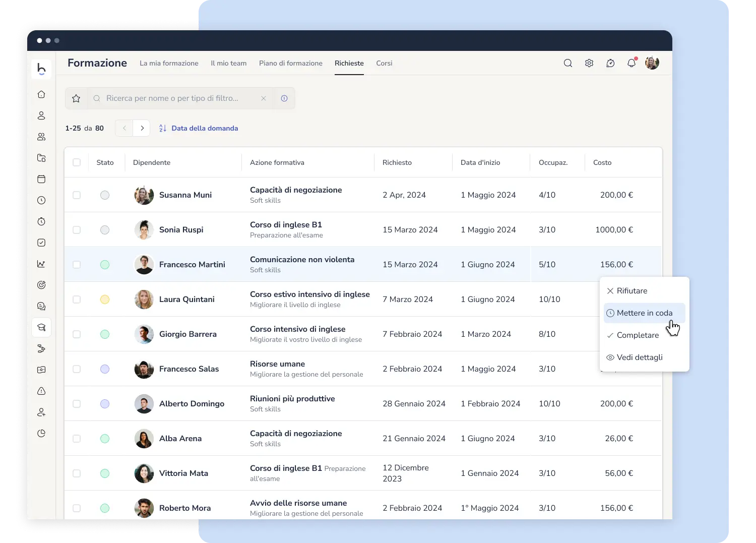Viewport: 756px width, 543px height.
Task: Open the target goals sidebar icon
Action: click(x=41, y=285)
